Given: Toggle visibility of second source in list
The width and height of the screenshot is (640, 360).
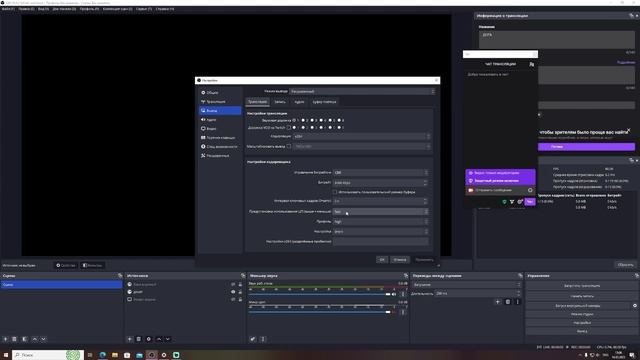Looking at the screenshot, I should tap(233, 292).
